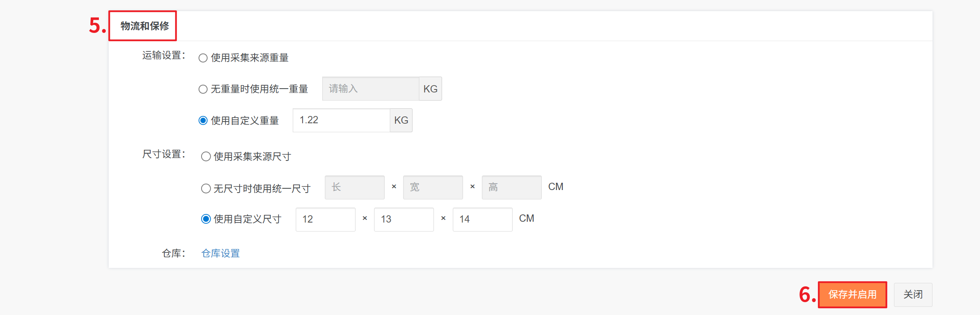The height and width of the screenshot is (315, 980).
Task: Click KG unit label beside unified weight
Action: click(430, 89)
